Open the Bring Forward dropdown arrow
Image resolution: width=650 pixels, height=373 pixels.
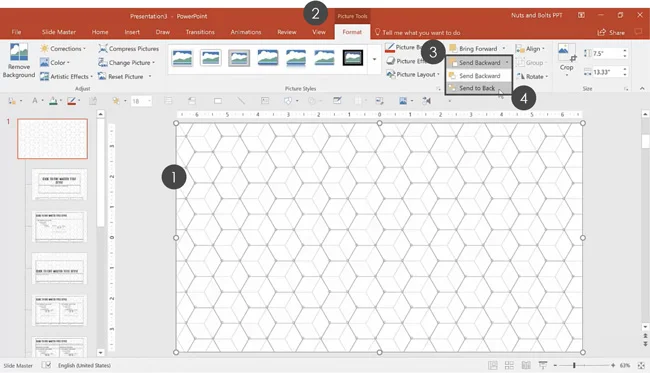point(504,48)
